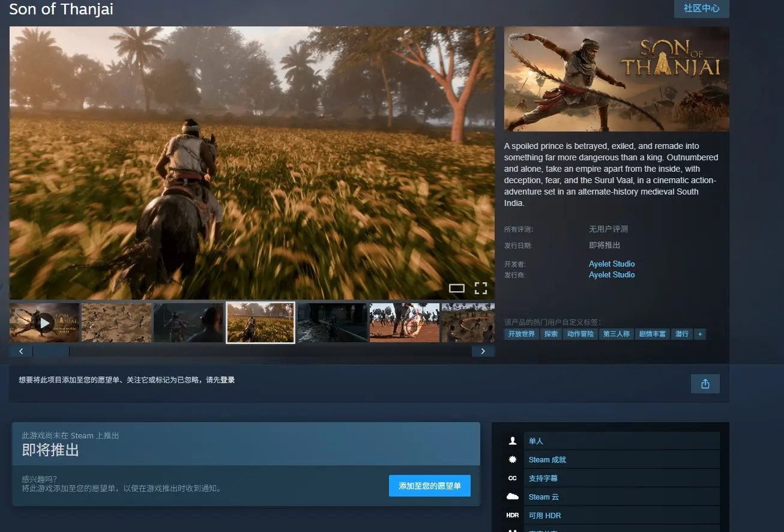
Task: Select the 动作冒险 tag
Action: coord(580,334)
